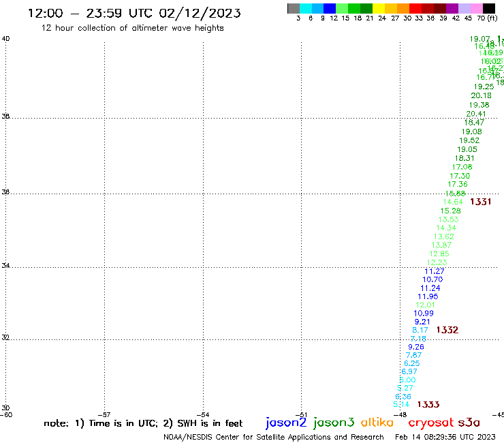Click the black swatch ending the scale
Screen dimensions: 504x443
[x=488, y=9]
